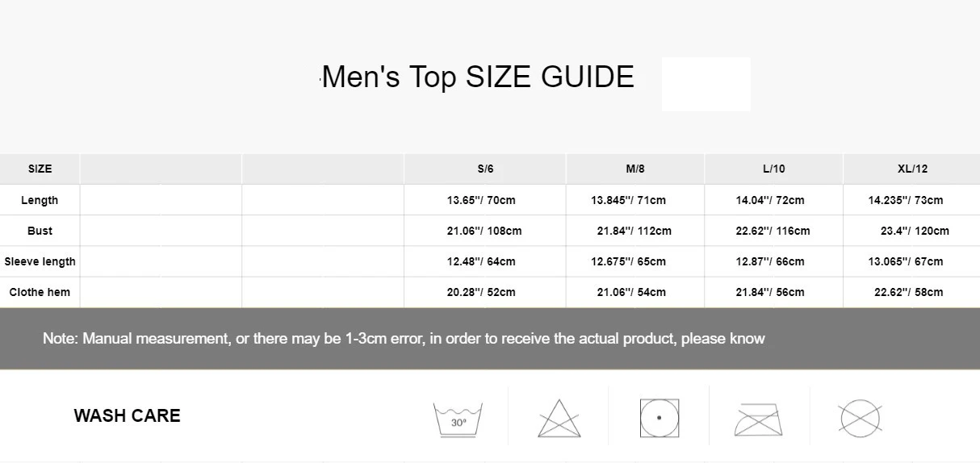Click the do not dry clean icon
Image resolution: width=980 pixels, height=463 pixels.
click(x=860, y=419)
